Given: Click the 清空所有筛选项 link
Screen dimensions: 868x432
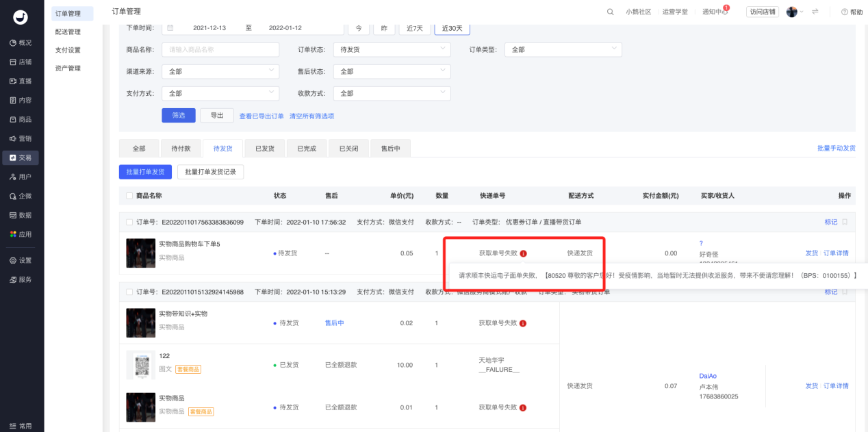Looking at the screenshot, I should [x=311, y=116].
